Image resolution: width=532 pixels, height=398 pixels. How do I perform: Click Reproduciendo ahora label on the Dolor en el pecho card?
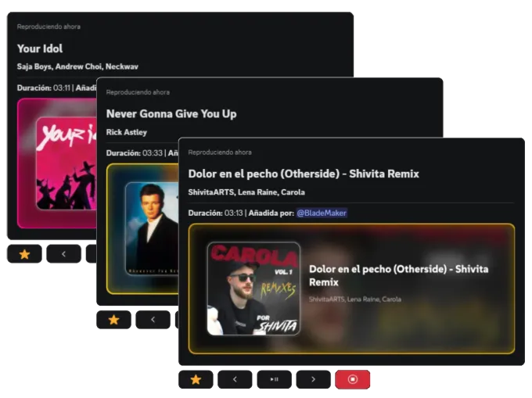220,152
